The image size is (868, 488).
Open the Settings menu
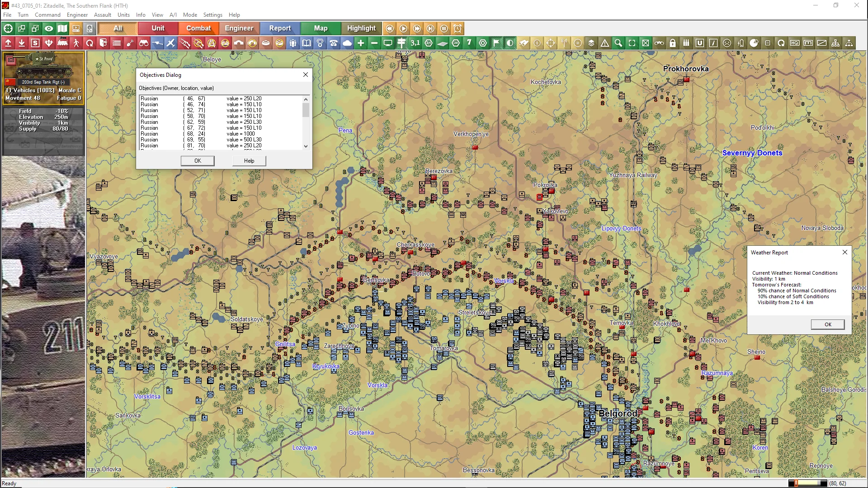click(212, 15)
